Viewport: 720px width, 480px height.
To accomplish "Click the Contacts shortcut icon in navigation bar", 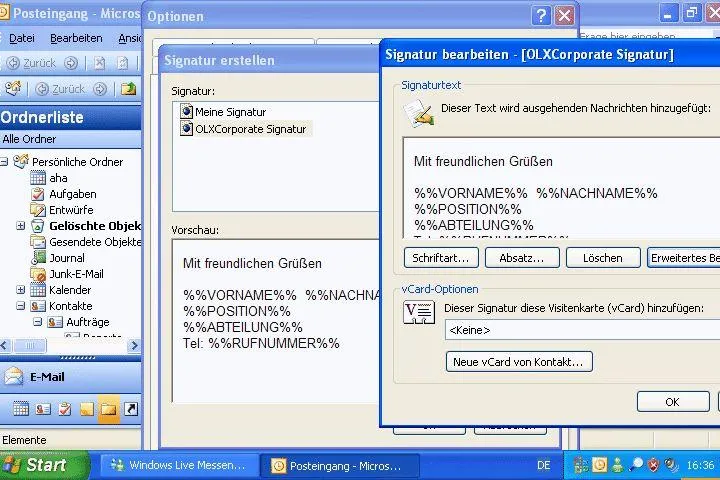I will (x=43, y=409).
